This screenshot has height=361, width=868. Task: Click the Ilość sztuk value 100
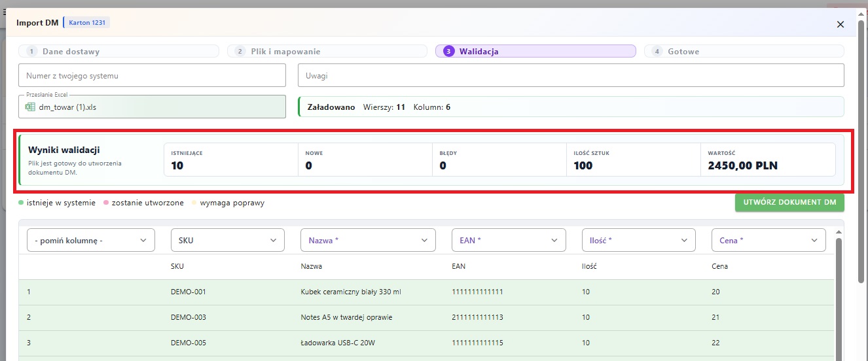583,165
